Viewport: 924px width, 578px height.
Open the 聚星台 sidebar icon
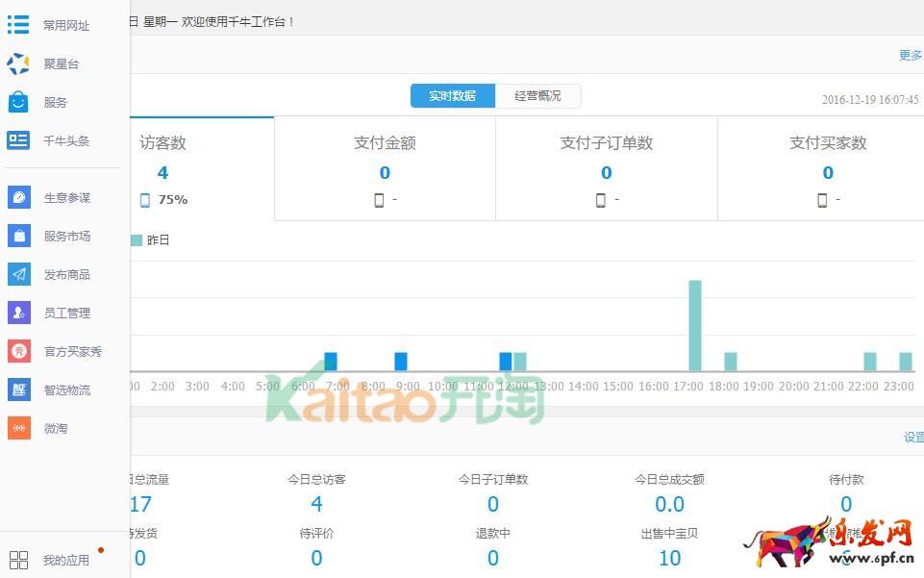(18, 63)
